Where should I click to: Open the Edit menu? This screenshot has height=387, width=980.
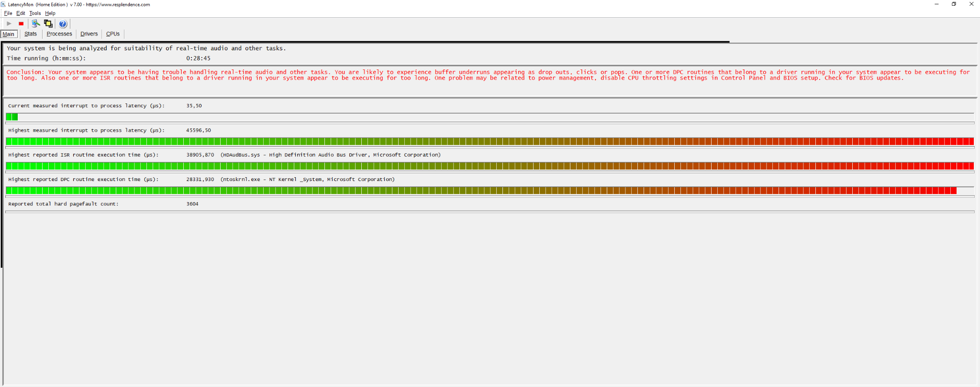21,13
